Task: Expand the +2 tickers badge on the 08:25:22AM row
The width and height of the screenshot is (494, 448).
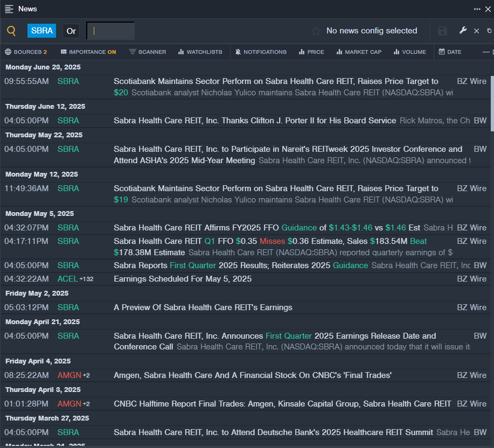Action: click(x=86, y=376)
